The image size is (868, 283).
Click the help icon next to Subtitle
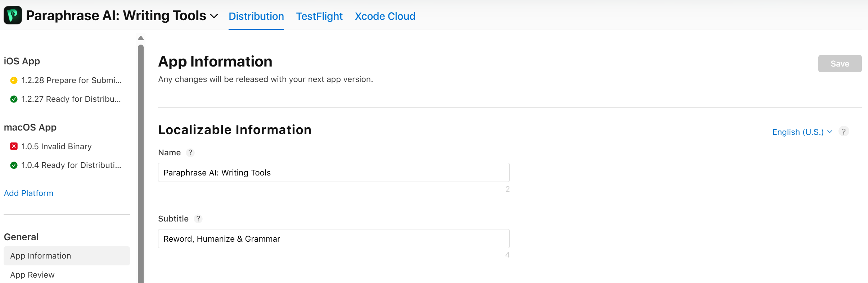[x=198, y=219]
